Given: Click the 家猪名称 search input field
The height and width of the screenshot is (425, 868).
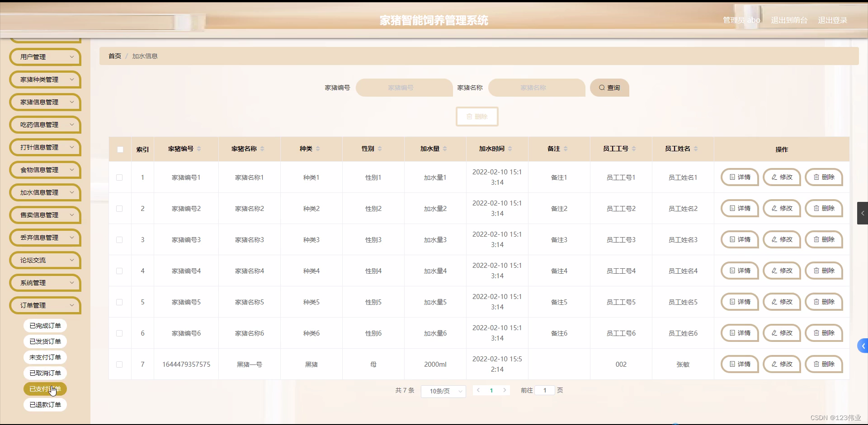Looking at the screenshot, I should click(x=536, y=88).
